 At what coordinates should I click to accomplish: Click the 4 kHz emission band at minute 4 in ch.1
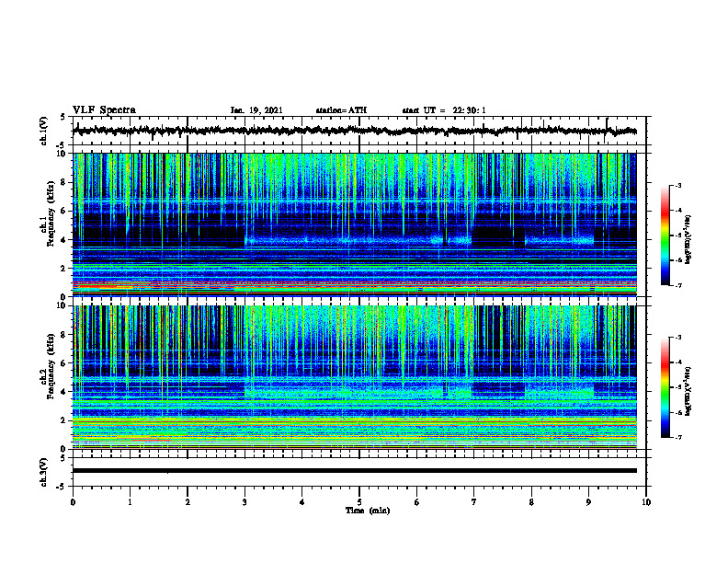click(302, 241)
